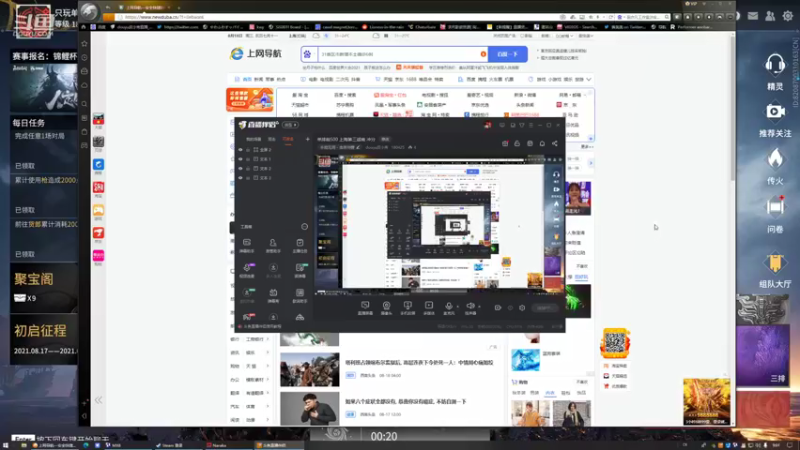The height and width of the screenshot is (450, 800).
Task: Click the QR code image on webpage
Action: pos(615,343)
